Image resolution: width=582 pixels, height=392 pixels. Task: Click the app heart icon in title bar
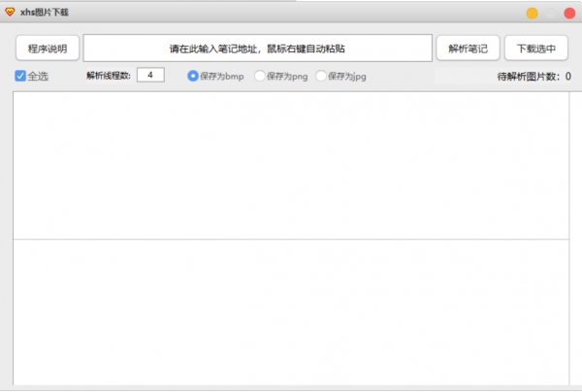coord(10,13)
